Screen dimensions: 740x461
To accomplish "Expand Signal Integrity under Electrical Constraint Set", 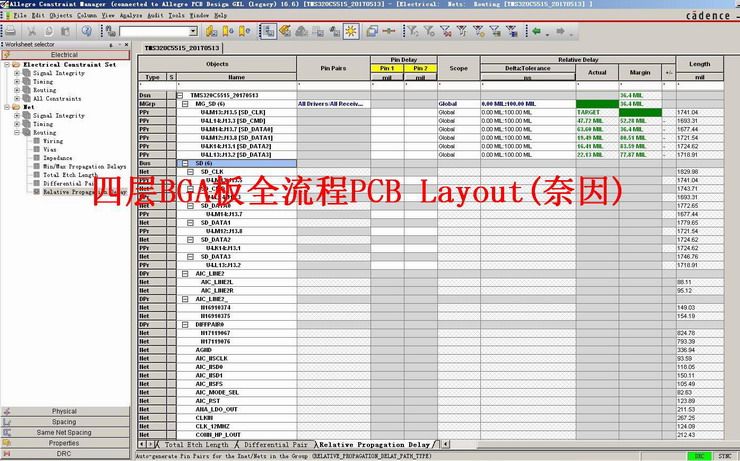I will (17, 73).
